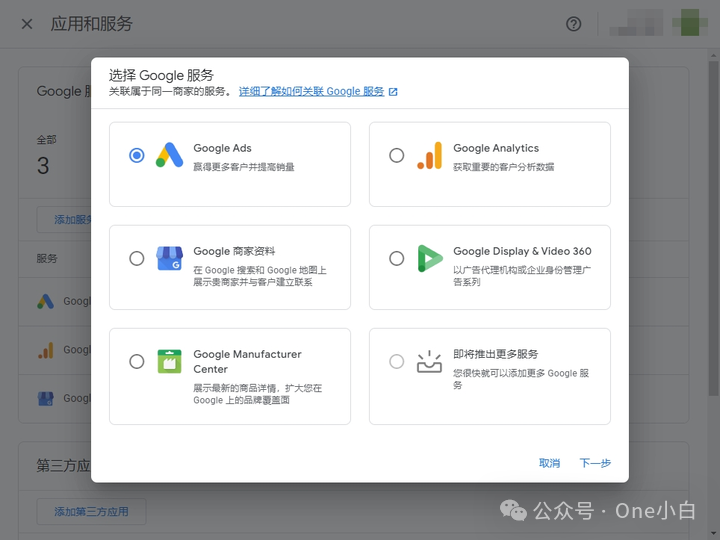Click the Manufacturer Center green icon
This screenshot has width=720, height=540.
[x=169, y=361]
